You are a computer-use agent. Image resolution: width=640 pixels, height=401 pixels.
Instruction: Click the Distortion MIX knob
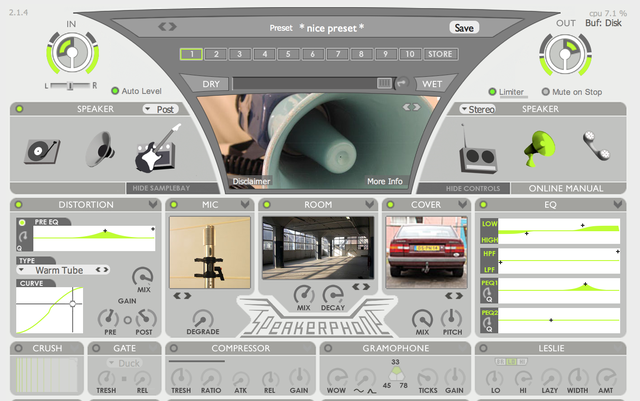[x=142, y=277]
